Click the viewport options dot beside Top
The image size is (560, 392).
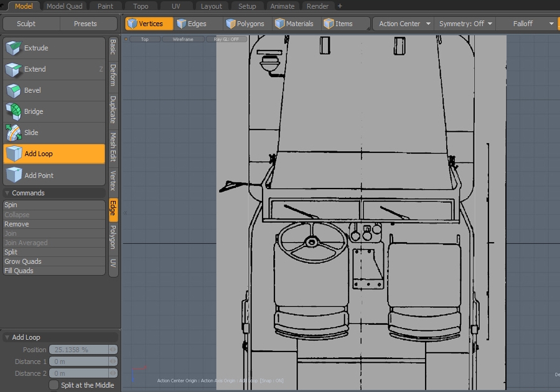tap(126, 39)
